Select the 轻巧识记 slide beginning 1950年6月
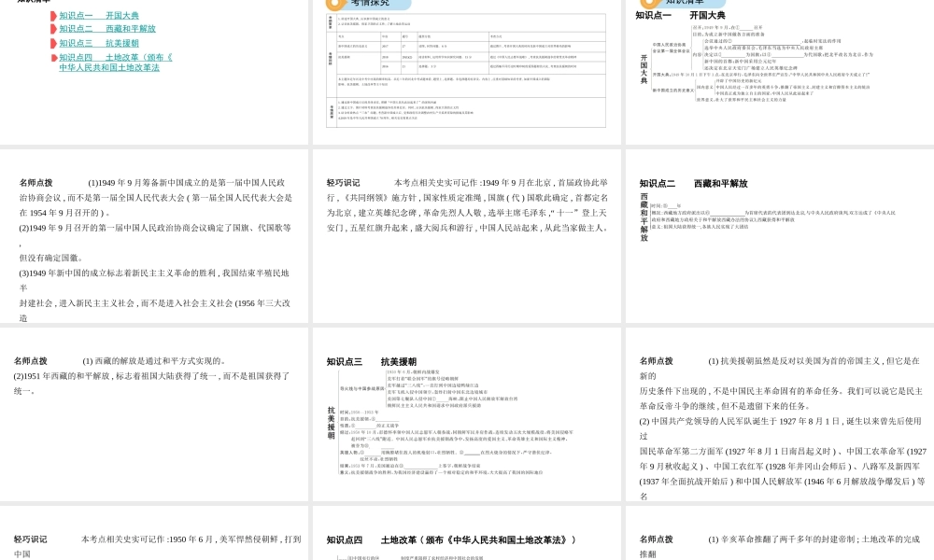This screenshot has height=560, width=934. [154, 533]
